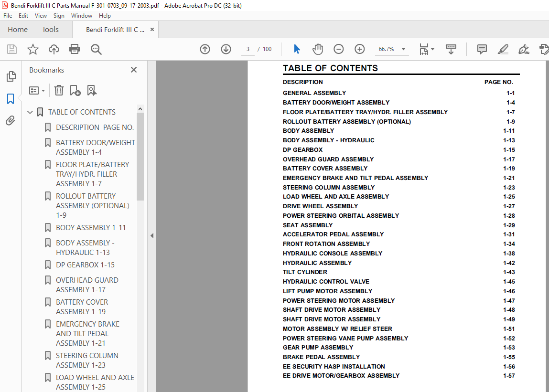Open ROLLOUT BATTERY ASSEMBLY bookmark

coord(92,205)
